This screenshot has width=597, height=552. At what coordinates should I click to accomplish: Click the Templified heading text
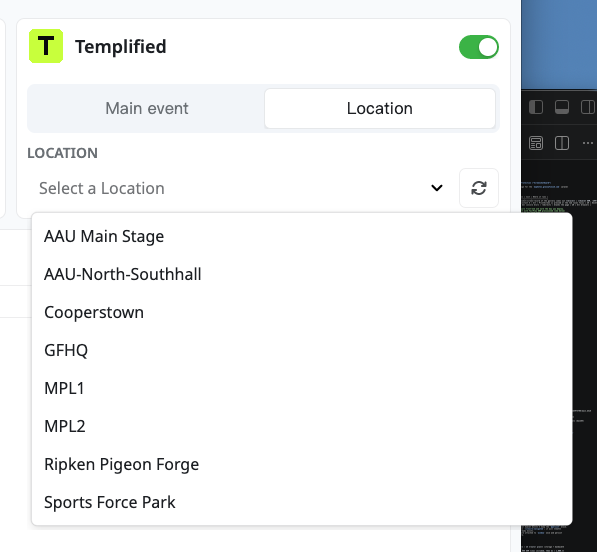pyautogui.click(x=121, y=47)
